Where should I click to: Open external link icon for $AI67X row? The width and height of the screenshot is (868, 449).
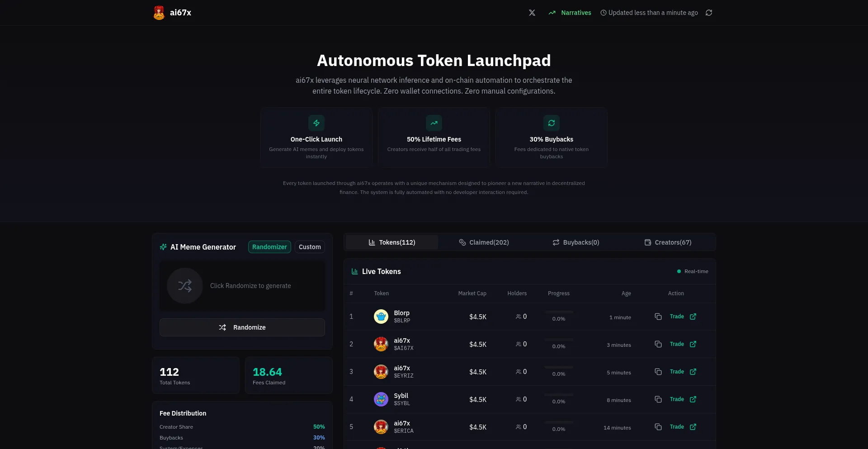coord(693,344)
